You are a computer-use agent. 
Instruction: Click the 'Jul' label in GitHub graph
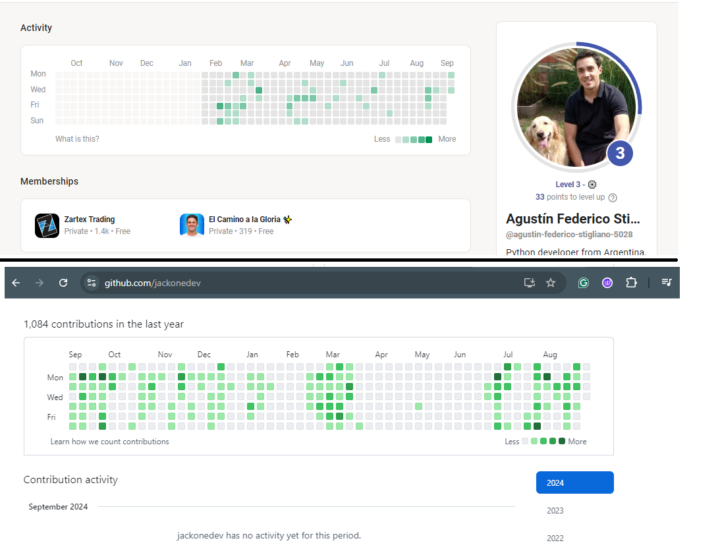[x=508, y=354]
